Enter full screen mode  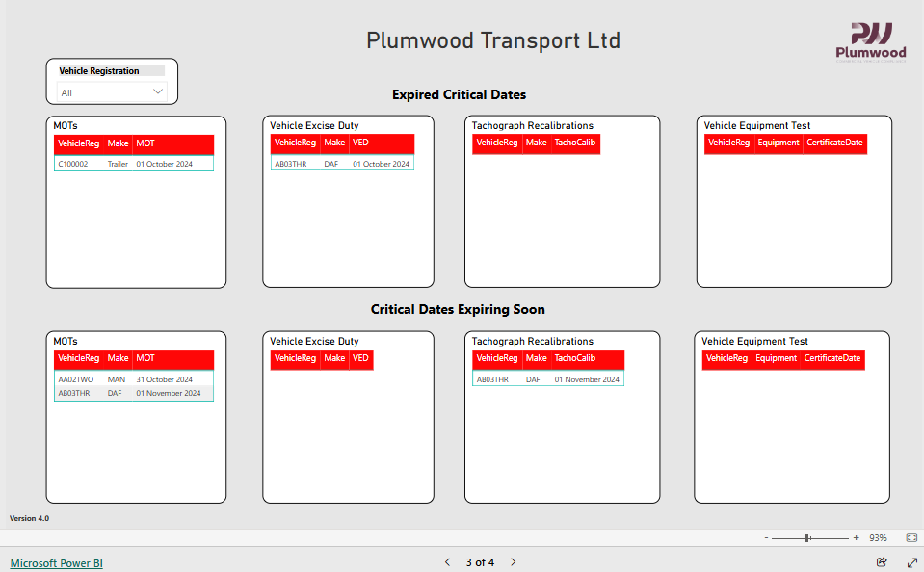coord(911,562)
